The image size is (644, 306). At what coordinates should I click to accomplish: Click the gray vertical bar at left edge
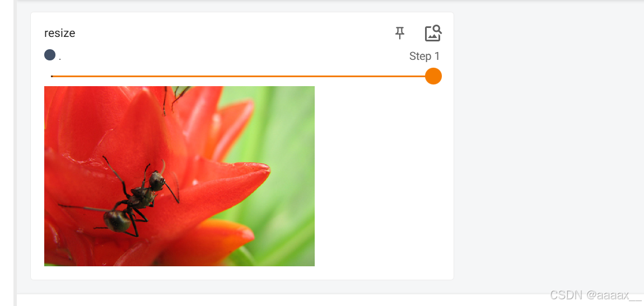15,153
